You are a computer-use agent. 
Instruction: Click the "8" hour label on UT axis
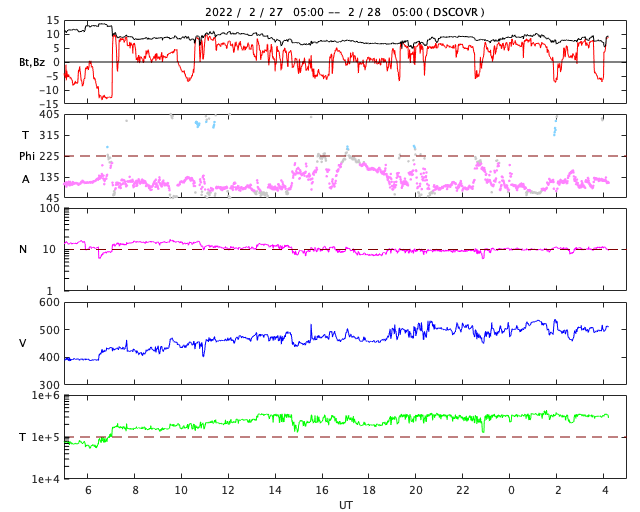(135, 490)
